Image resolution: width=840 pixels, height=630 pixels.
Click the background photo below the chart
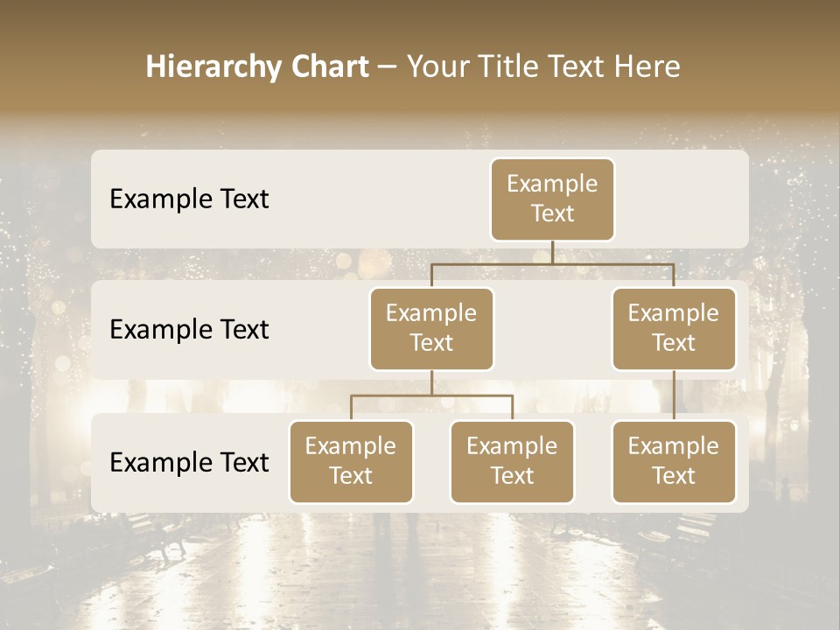click(x=420, y=569)
